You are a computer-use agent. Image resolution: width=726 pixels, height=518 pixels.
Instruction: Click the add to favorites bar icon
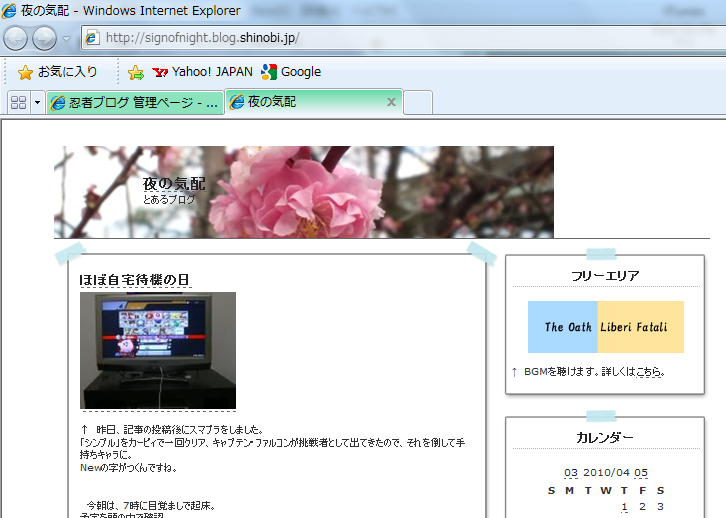[136, 73]
